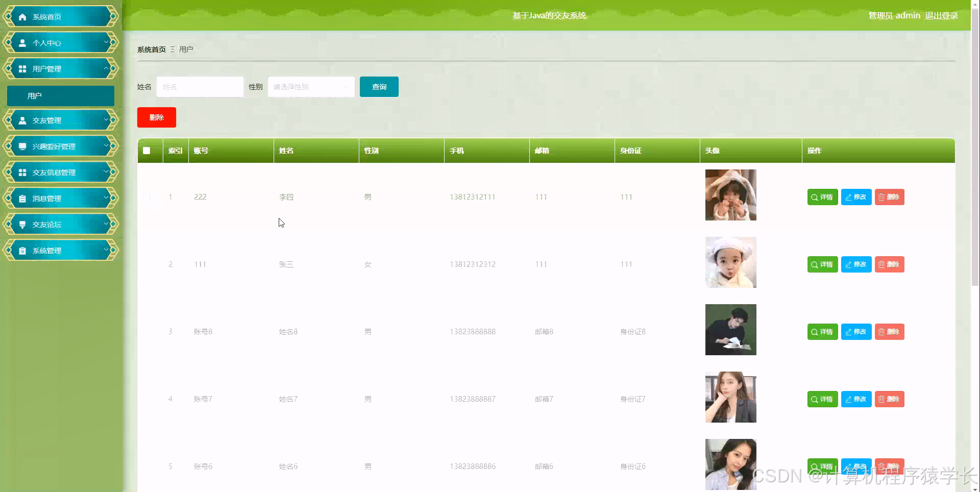Viewport: 980px width, 492px height.
Task: Toggle the select-all checkbox in table header
Action: coord(146,151)
